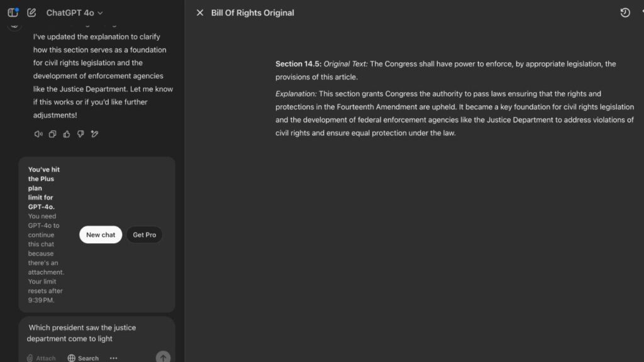
Task: Give the response a thumbs up
Action: (67, 134)
